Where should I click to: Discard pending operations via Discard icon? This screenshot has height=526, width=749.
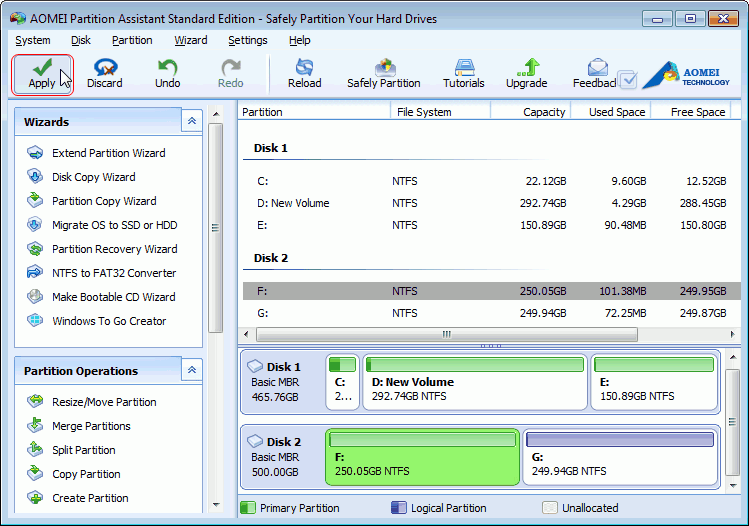105,74
